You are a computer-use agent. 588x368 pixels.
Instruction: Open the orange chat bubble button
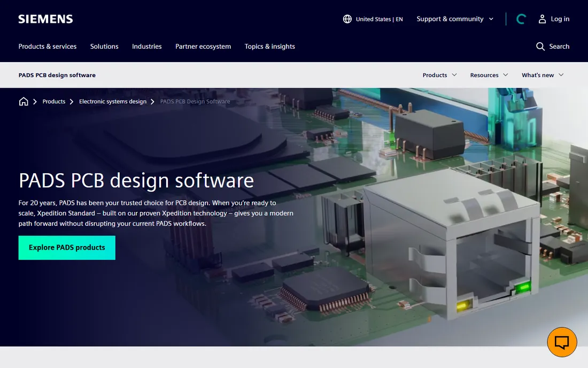562,342
